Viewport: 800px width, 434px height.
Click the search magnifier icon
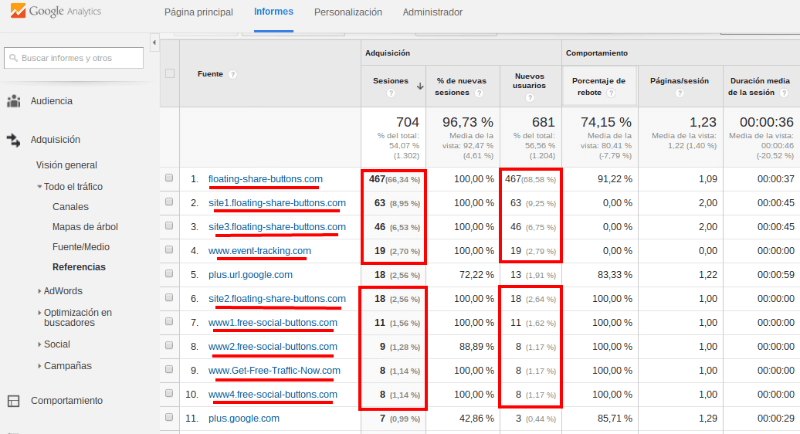coord(14,58)
